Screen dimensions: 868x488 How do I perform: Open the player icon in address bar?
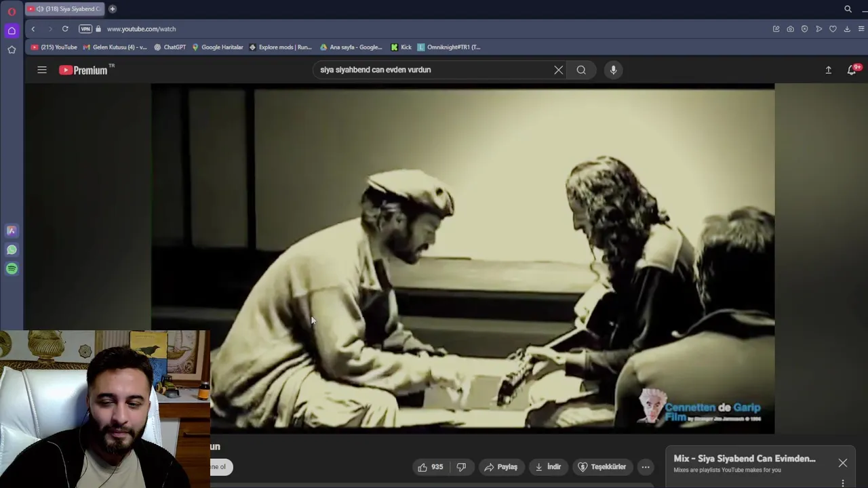pos(818,29)
